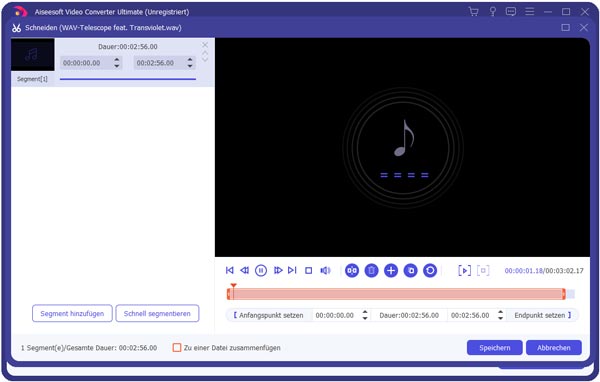This screenshot has width=600, height=382.
Task: Move Segment[1] up with the arrow
Action: [x=205, y=53]
